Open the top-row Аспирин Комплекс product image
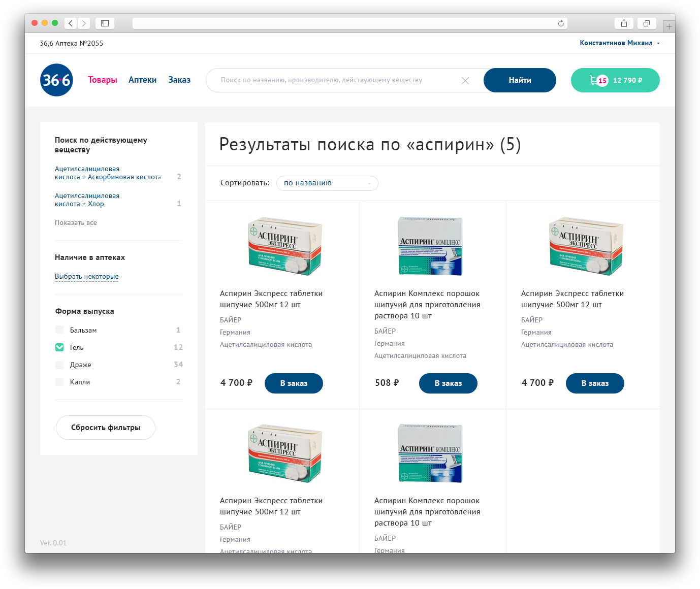The image size is (700, 589). [430, 246]
